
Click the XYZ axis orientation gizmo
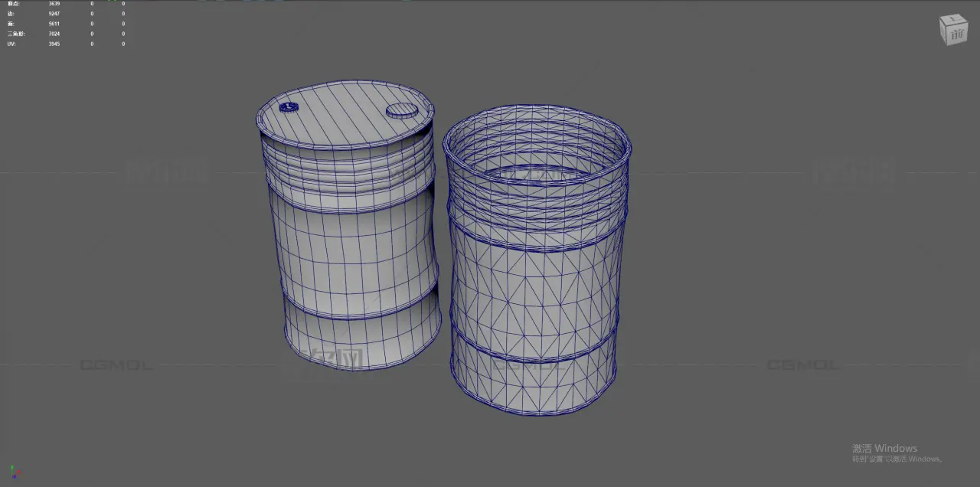click(14, 472)
